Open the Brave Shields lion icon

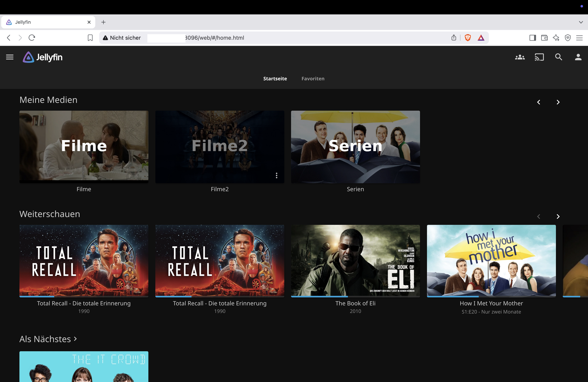click(467, 38)
